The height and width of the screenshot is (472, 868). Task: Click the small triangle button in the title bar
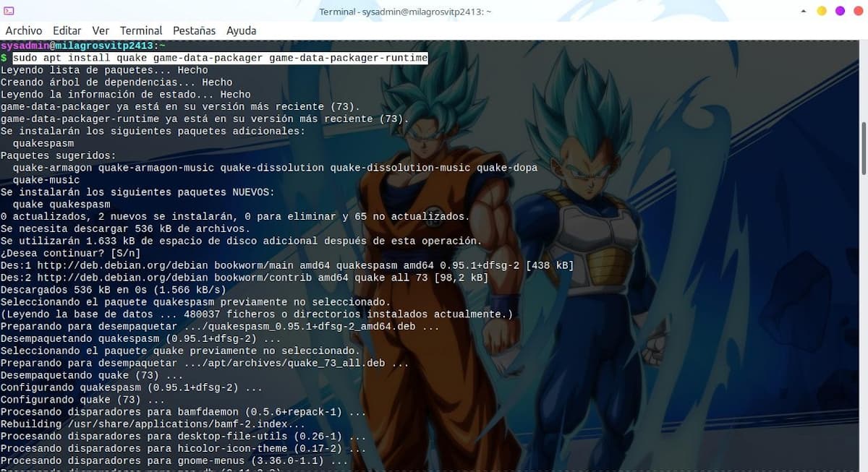(x=803, y=11)
